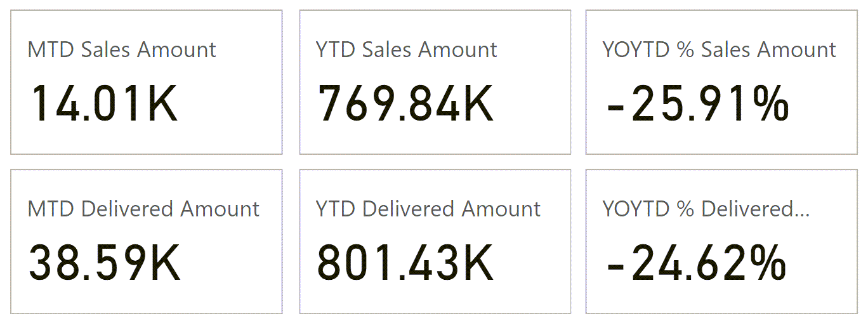
Task: Click the 38.59K value
Action: (x=105, y=263)
